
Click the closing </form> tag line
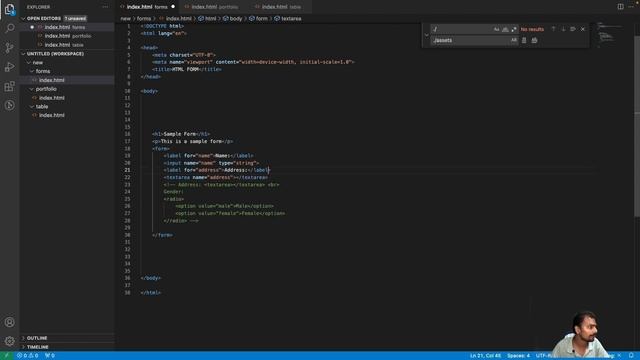coord(162,235)
